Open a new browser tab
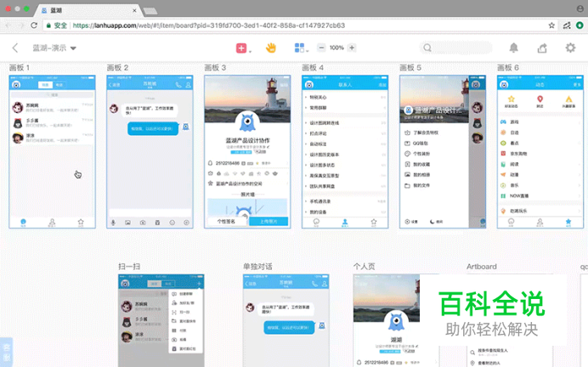588x367 pixels. point(150,11)
